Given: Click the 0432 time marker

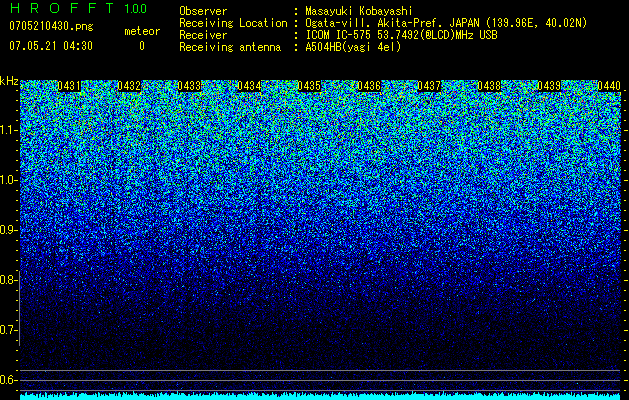Looking at the screenshot, I should (129, 86).
